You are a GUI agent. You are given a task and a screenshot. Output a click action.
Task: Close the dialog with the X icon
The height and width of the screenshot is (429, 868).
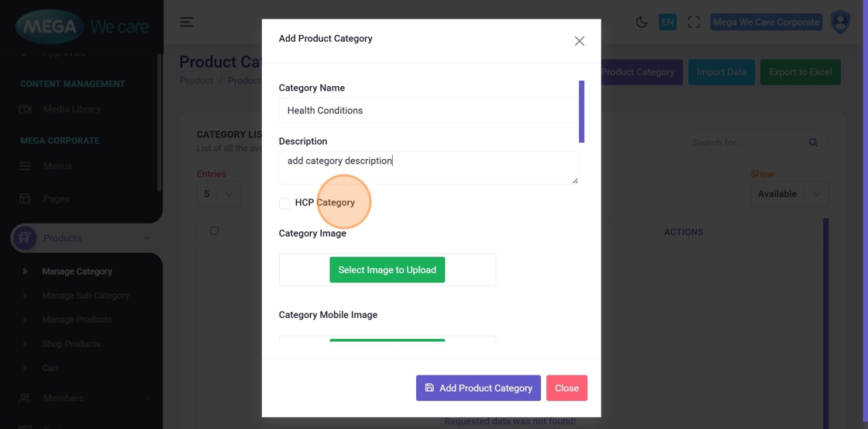coord(579,41)
